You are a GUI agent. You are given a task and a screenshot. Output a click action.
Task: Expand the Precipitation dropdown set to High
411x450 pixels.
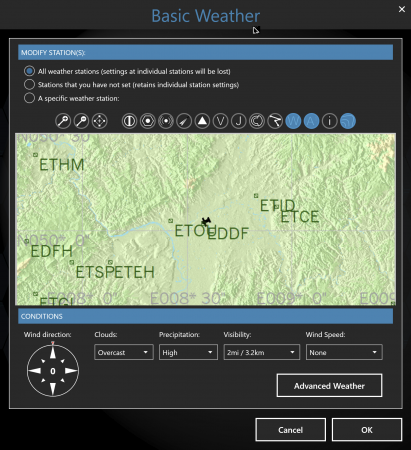(x=188, y=352)
